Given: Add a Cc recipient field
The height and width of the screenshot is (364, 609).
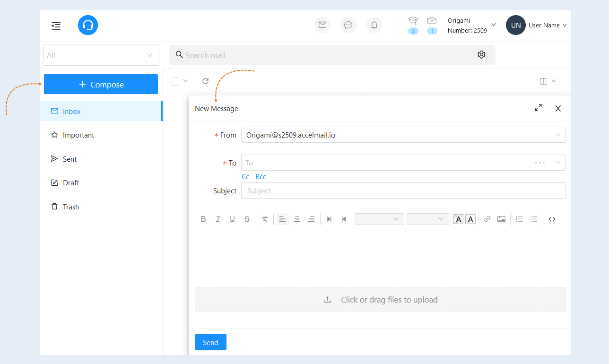Looking at the screenshot, I should pyautogui.click(x=245, y=177).
